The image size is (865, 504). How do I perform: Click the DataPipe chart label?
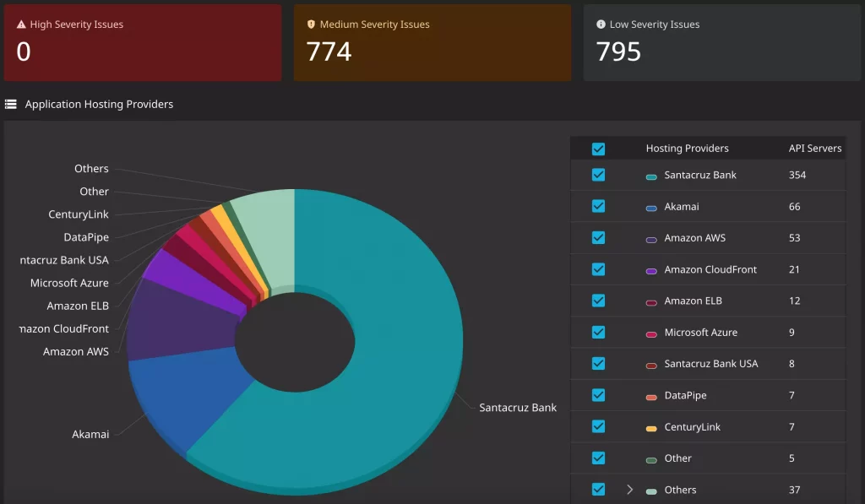(86, 238)
